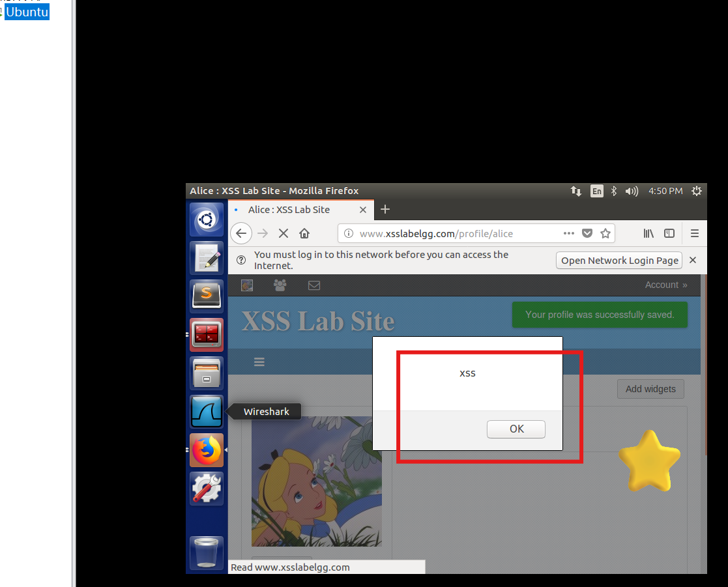Viewport: 728px width, 587px height.
Task: Click Open Network Login Page button
Action: pos(619,261)
